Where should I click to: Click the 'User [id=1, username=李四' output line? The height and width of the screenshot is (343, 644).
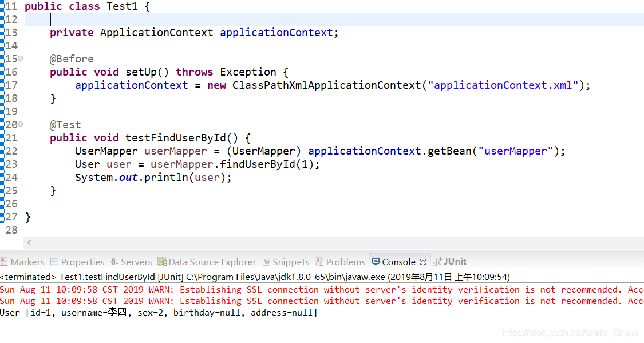click(159, 313)
